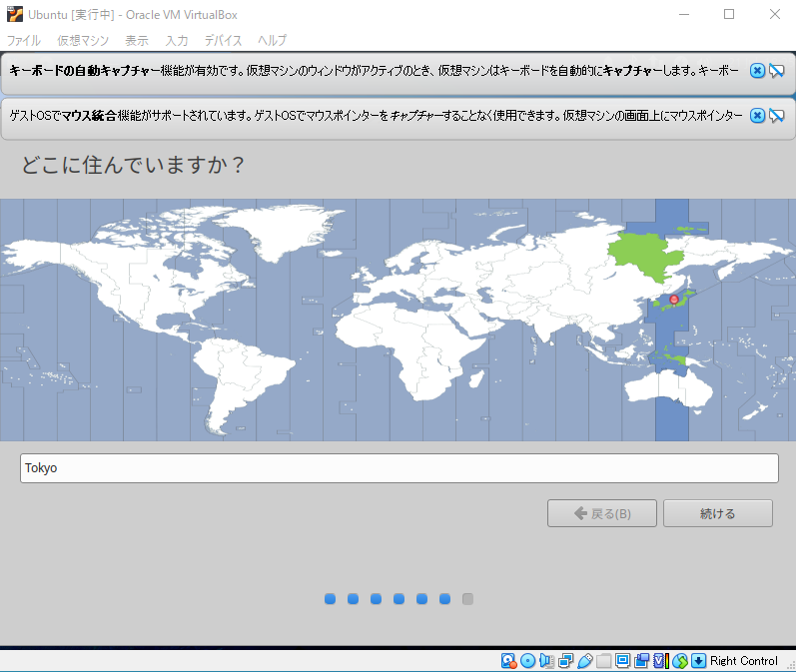Click the Tokyo location text field

click(399, 468)
